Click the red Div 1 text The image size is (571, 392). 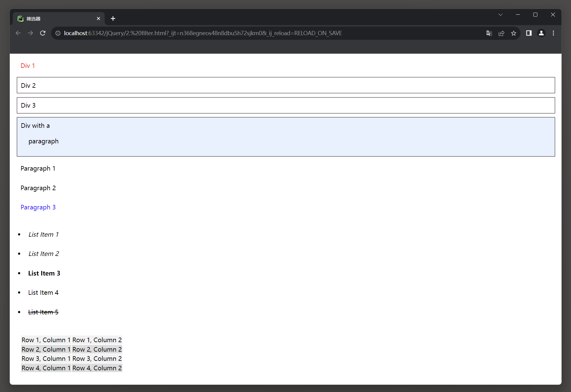pyautogui.click(x=28, y=66)
